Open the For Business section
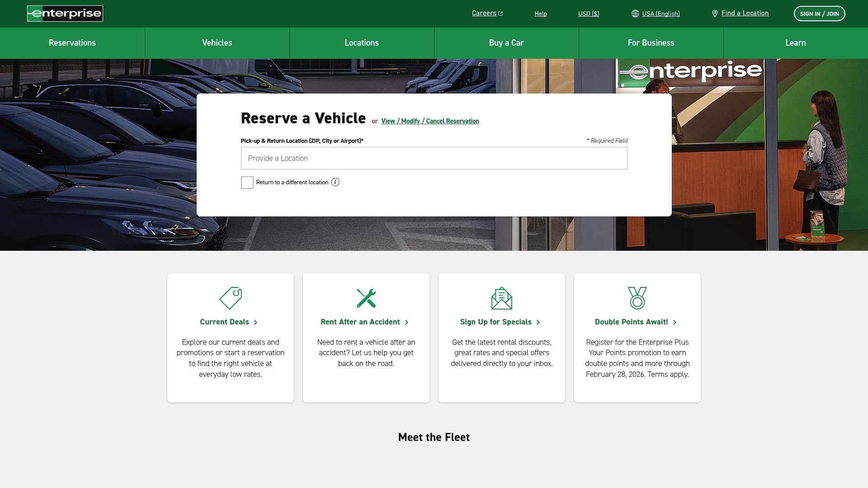 click(x=651, y=43)
